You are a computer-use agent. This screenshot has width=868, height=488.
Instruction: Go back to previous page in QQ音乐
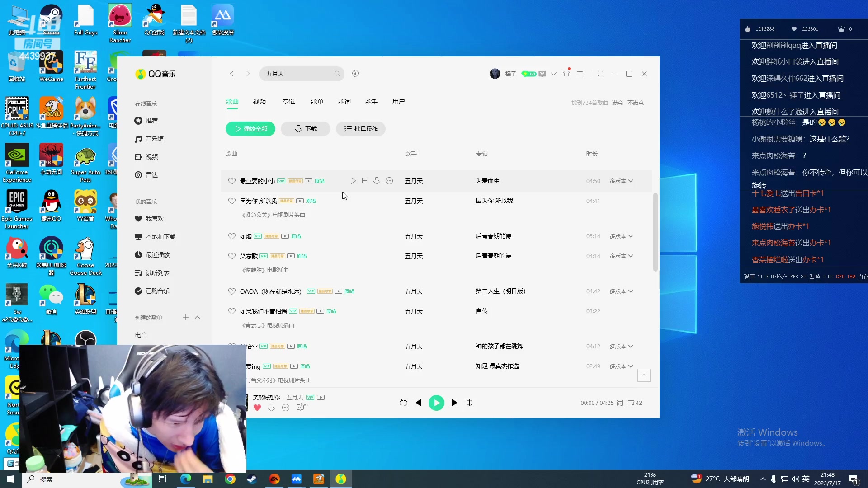point(231,74)
